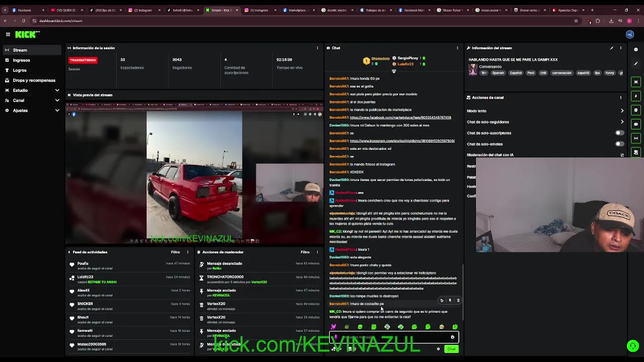The width and height of the screenshot is (644, 362).
Task: Expand Chat de solo-seguidores options
Action: 622,122
